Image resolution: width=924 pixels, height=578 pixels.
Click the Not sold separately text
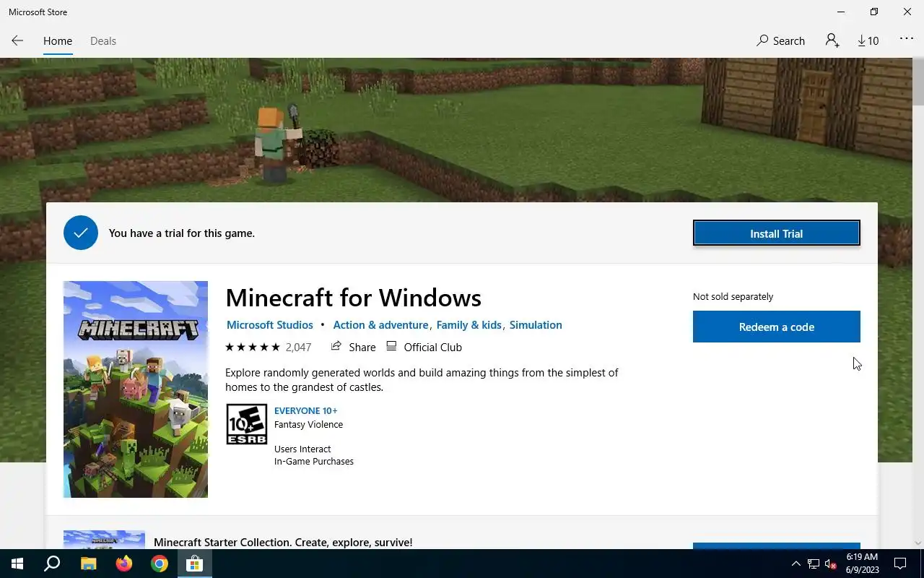point(733,297)
